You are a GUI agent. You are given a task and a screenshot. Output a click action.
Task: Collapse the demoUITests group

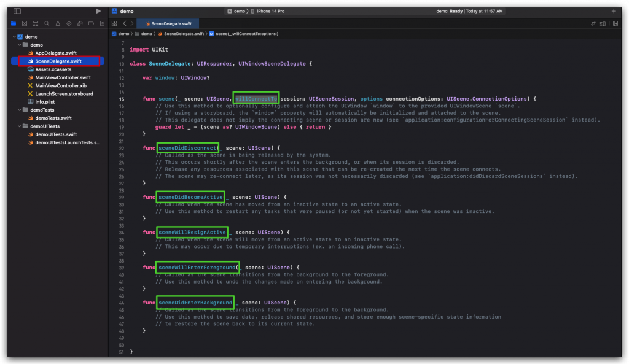[x=19, y=126]
